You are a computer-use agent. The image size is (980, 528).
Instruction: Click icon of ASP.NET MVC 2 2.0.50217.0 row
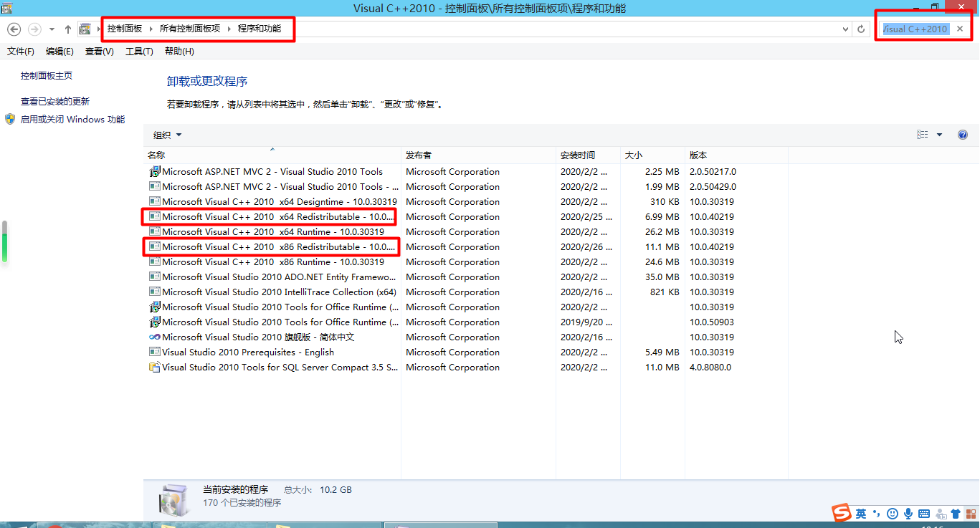154,172
